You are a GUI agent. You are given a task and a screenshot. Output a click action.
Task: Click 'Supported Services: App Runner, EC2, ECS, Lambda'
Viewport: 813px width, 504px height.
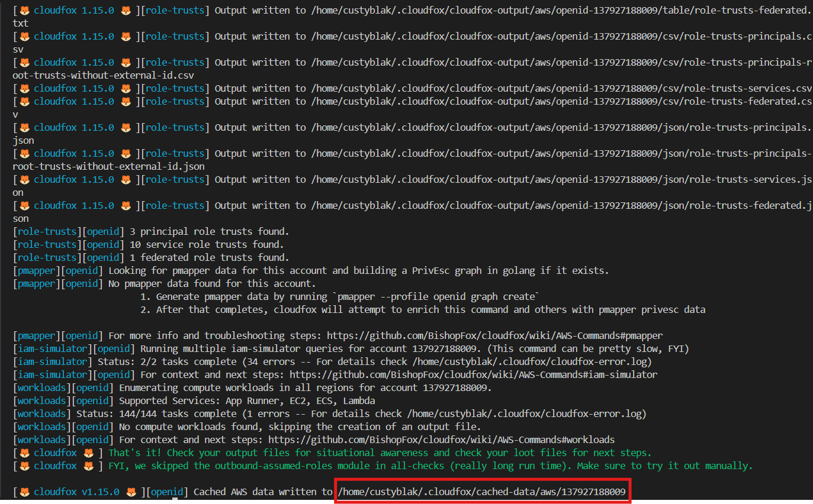[x=246, y=400]
